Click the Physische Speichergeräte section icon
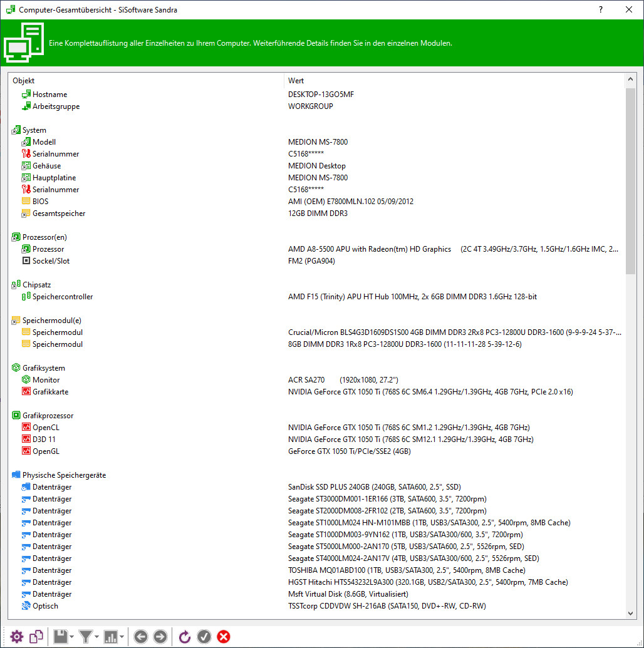 tap(16, 475)
